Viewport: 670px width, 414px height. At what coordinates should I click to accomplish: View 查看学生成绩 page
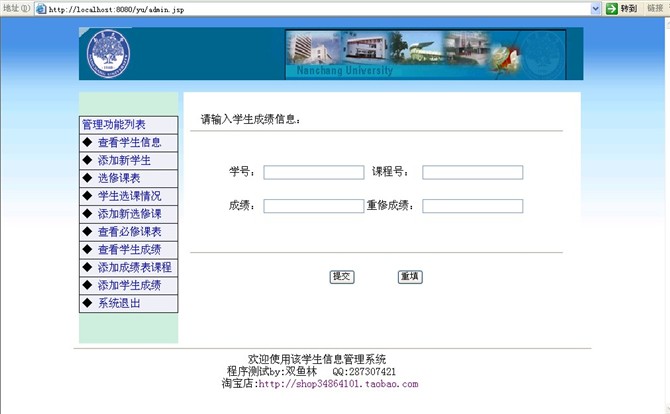[129, 250]
